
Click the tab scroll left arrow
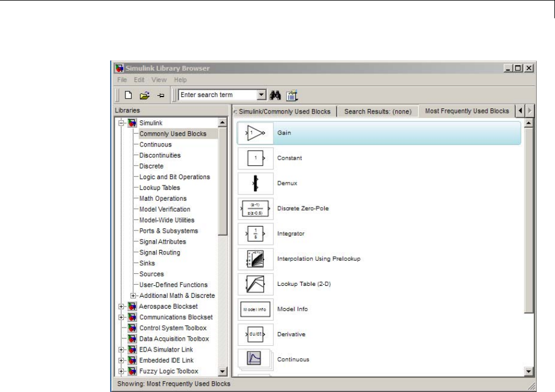pos(520,111)
